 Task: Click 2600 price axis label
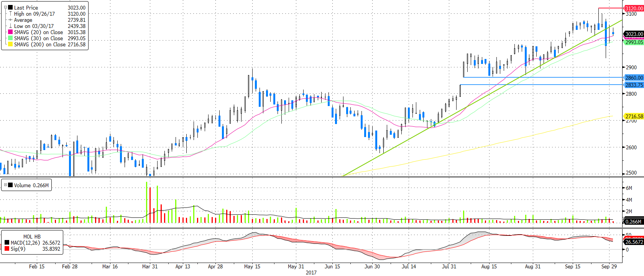click(631, 147)
